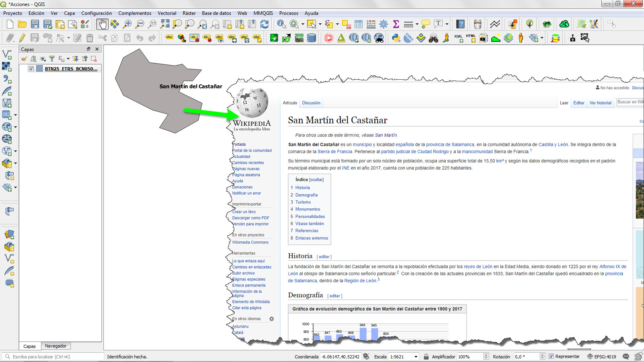The image size is (644, 362).
Task: Add a group in Capas panel
Action: pyautogui.click(x=33, y=59)
